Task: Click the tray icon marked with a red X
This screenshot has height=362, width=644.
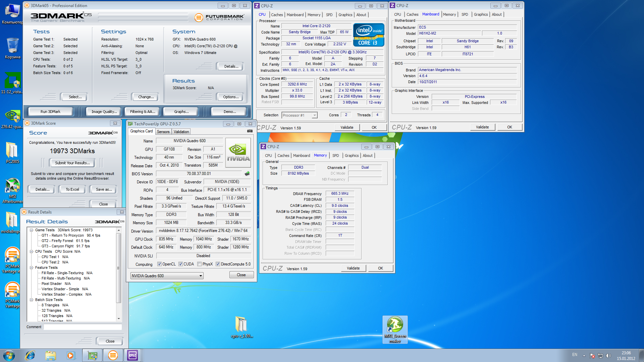Action: point(592,356)
